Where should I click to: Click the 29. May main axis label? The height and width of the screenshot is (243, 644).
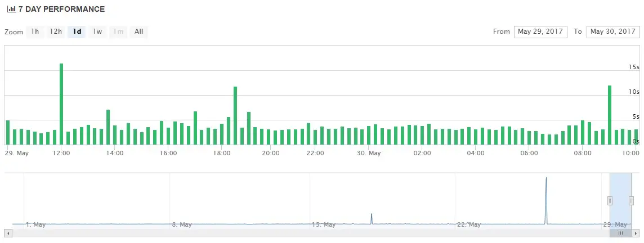[17, 153]
